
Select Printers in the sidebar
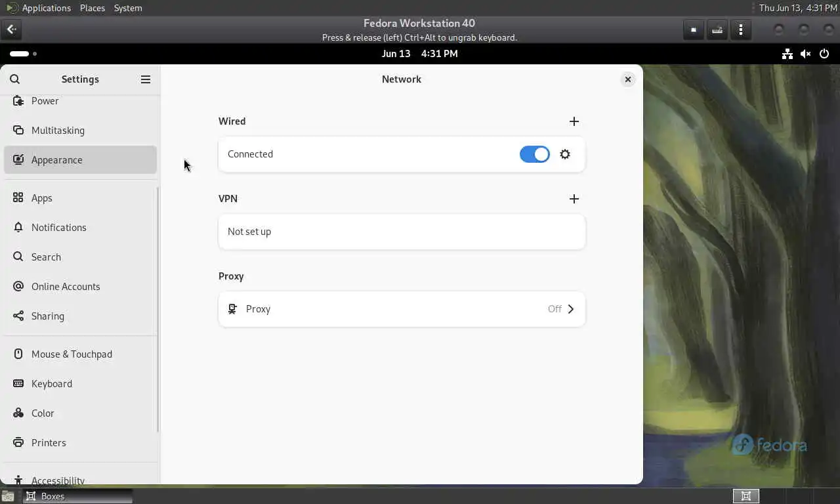click(x=81, y=443)
